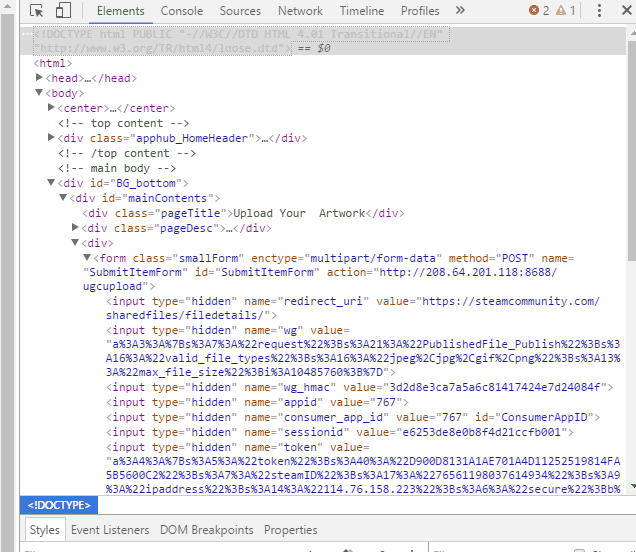Select the main body comment
636x552 pixels.
117,168
